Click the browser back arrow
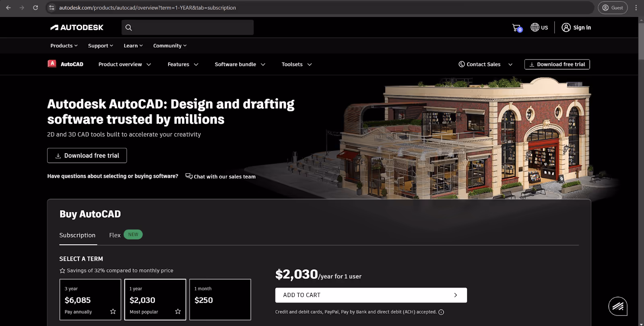Image resolution: width=644 pixels, height=326 pixels. click(x=8, y=8)
